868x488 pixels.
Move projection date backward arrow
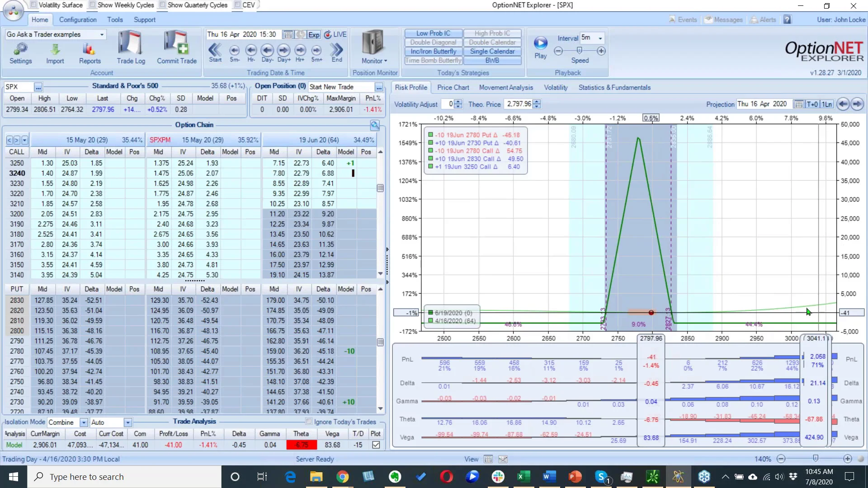[843, 104]
